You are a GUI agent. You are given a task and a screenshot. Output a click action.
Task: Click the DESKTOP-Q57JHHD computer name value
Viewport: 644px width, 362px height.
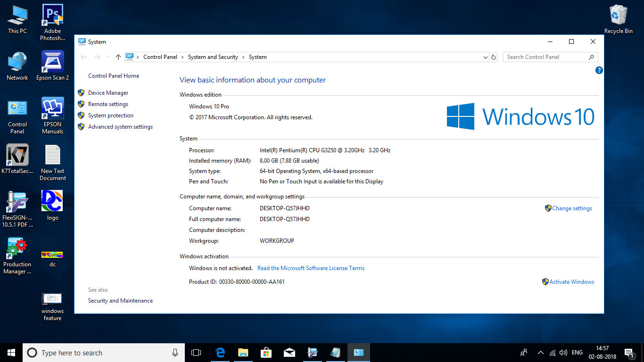point(285,208)
